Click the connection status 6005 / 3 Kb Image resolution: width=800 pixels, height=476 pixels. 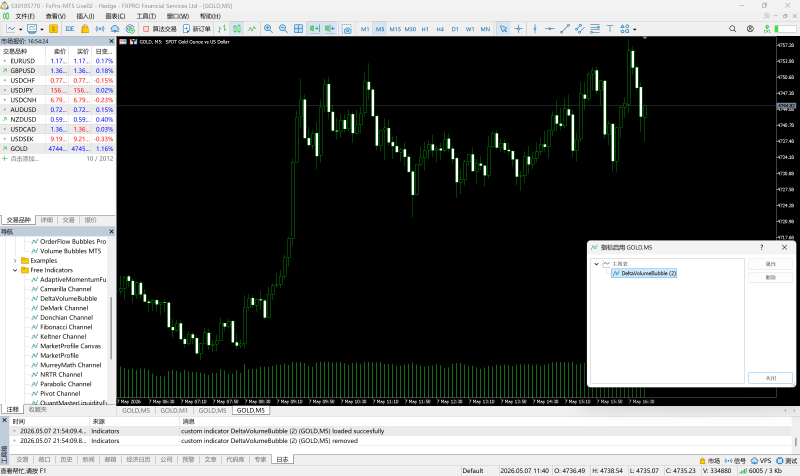760,470
